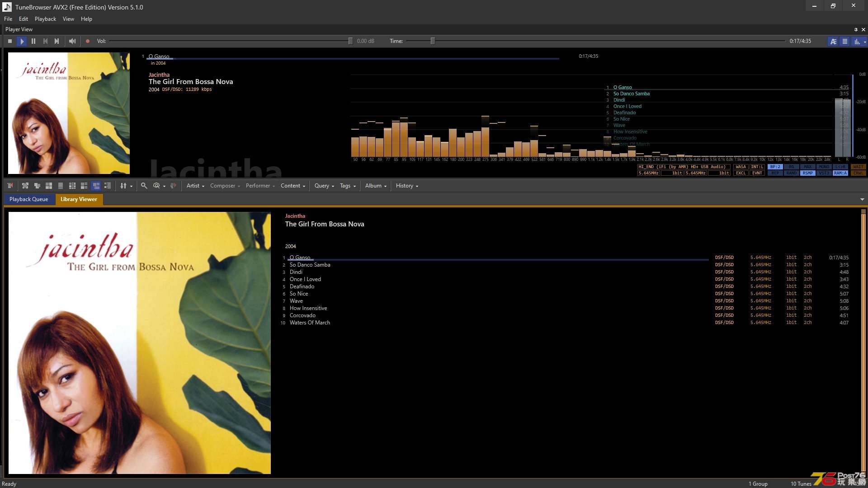Click the advanced search eye-magnifier icon
The image size is (868, 488).
click(156, 186)
